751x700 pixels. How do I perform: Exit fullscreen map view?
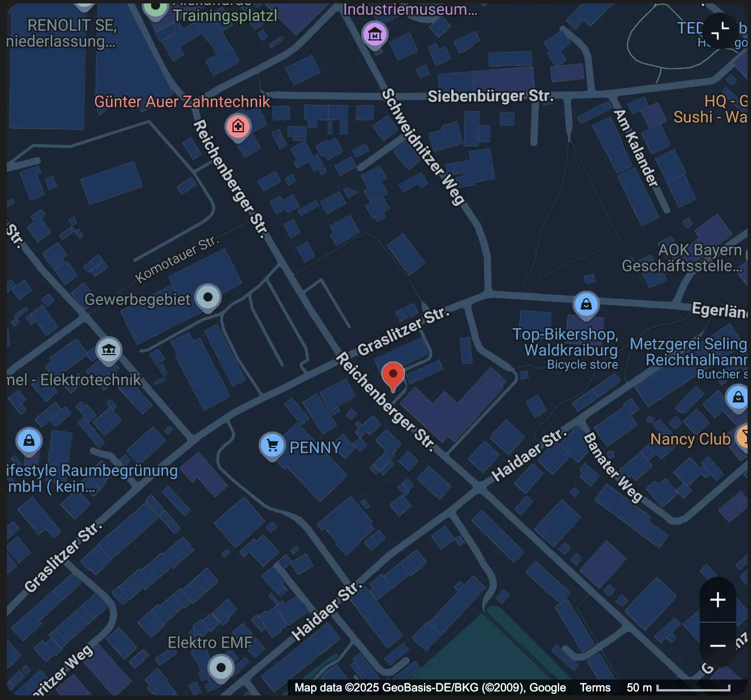pos(720,31)
